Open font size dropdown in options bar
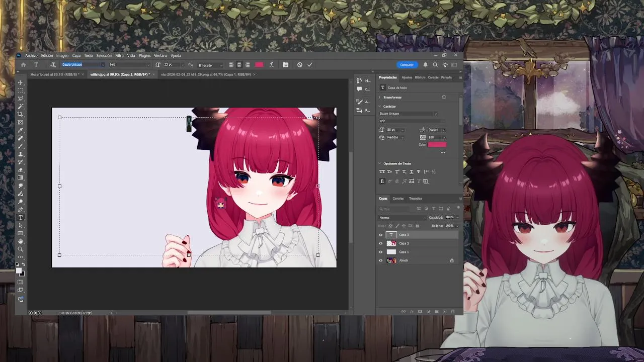The image size is (644, 362). pyautogui.click(x=183, y=64)
